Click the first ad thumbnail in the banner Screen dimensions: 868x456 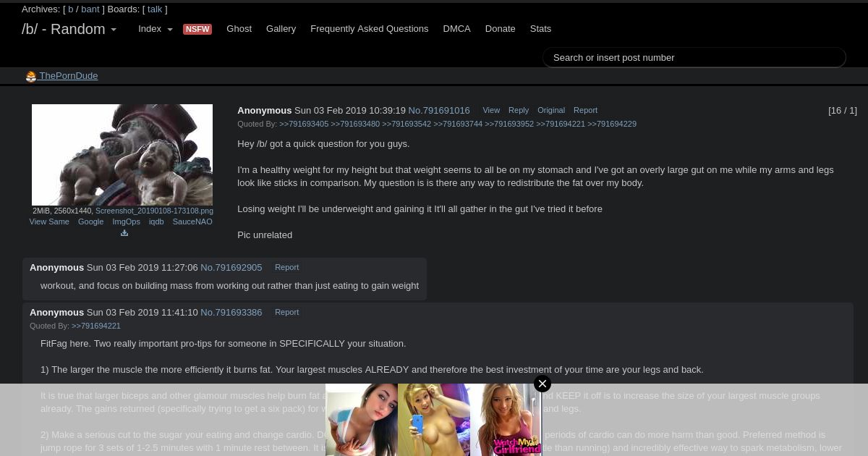tap(362, 420)
